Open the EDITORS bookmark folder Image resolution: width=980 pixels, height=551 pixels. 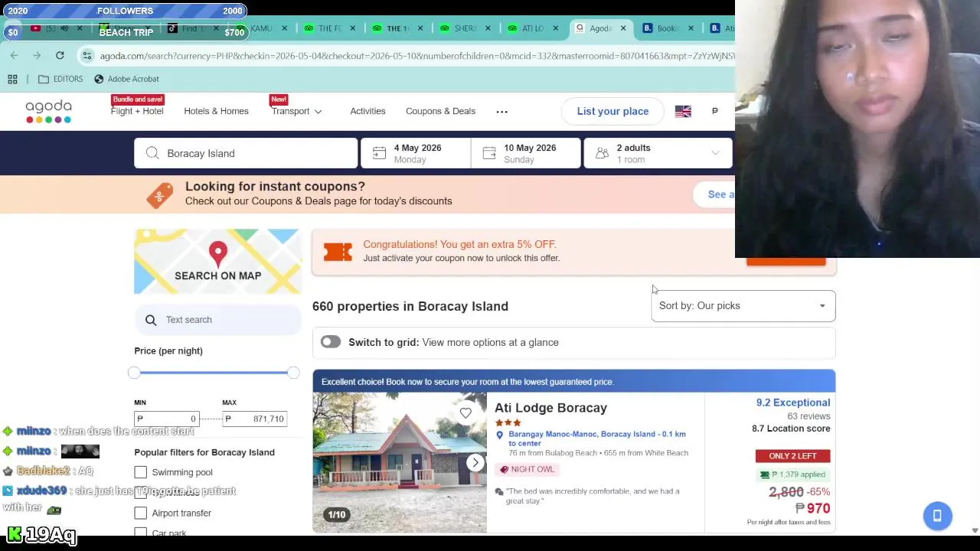60,79
